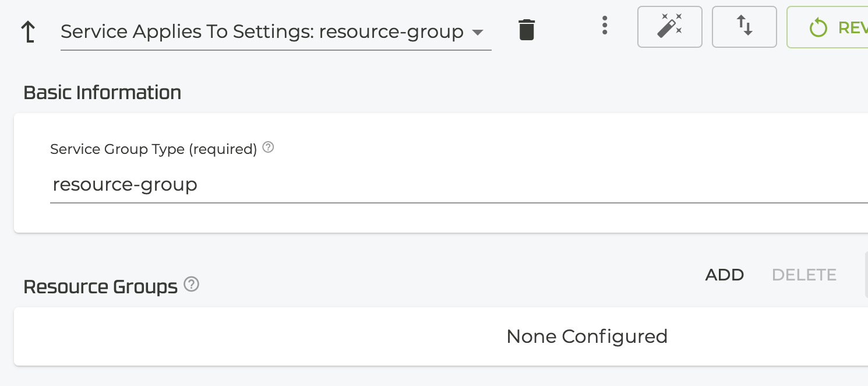Click the up arrow to go to parent
This screenshot has width=868, height=386.
click(x=28, y=32)
